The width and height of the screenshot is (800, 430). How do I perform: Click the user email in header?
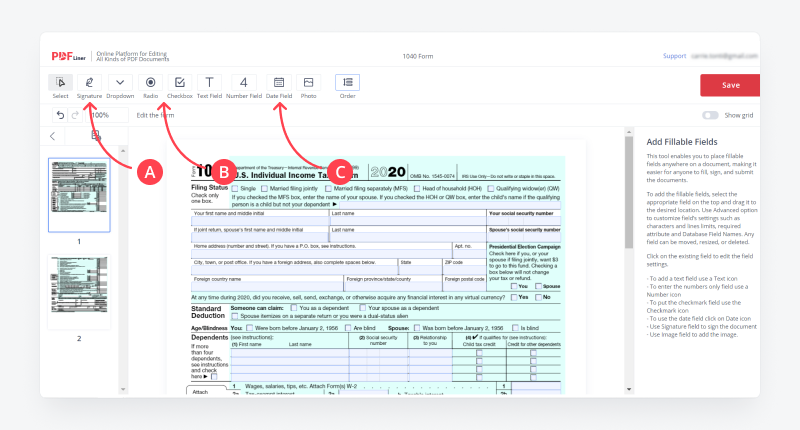[x=724, y=56]
